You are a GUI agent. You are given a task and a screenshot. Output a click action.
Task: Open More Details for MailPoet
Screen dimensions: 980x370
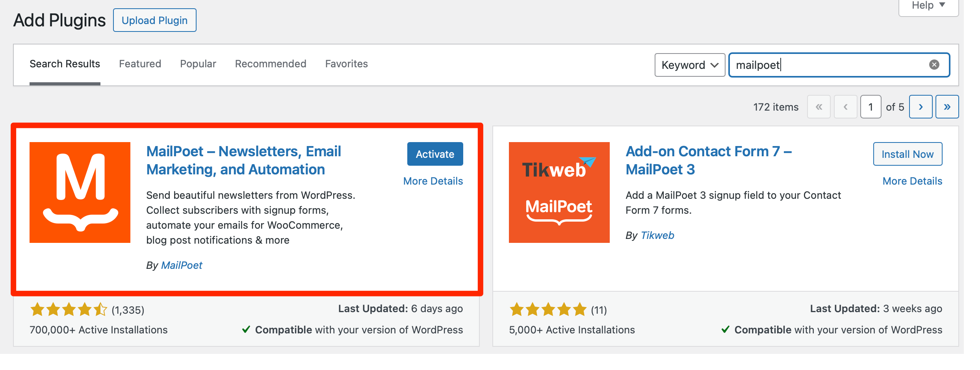coord(433,181)
